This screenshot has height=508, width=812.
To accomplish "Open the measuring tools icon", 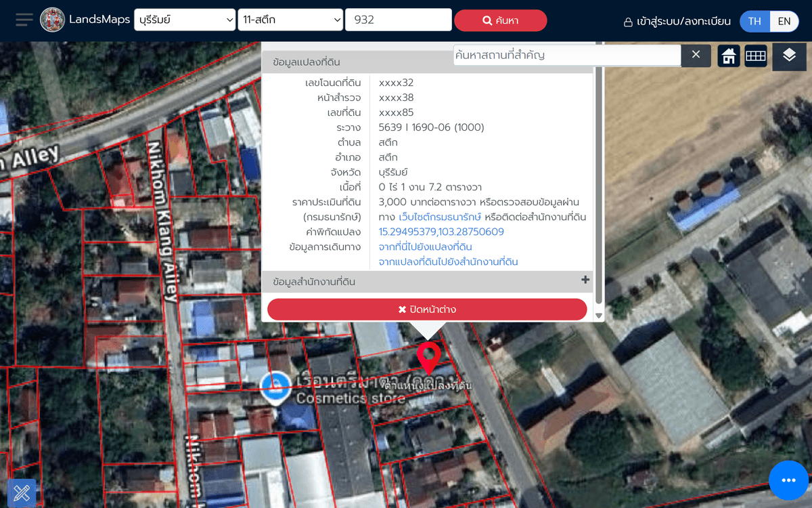I will pyautogui.click(x=22, y=493).
